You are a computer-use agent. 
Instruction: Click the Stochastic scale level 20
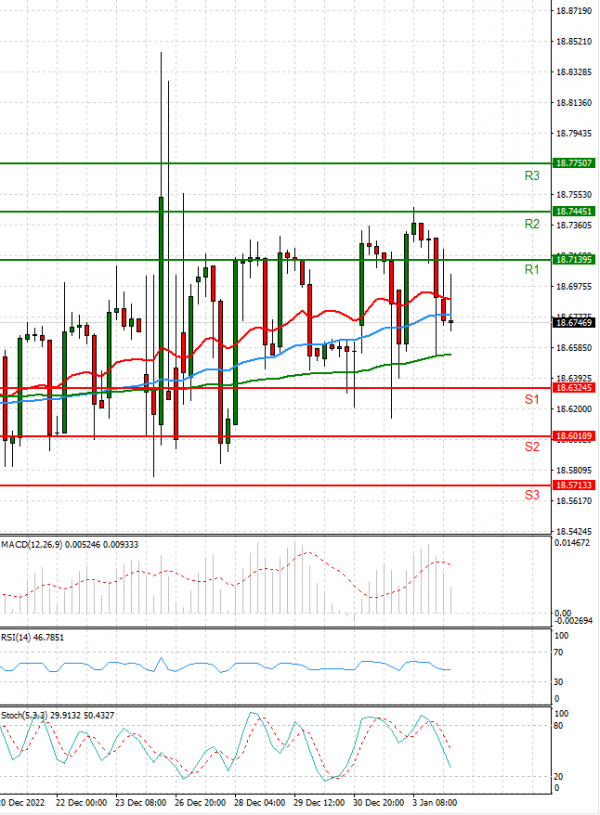558,777
